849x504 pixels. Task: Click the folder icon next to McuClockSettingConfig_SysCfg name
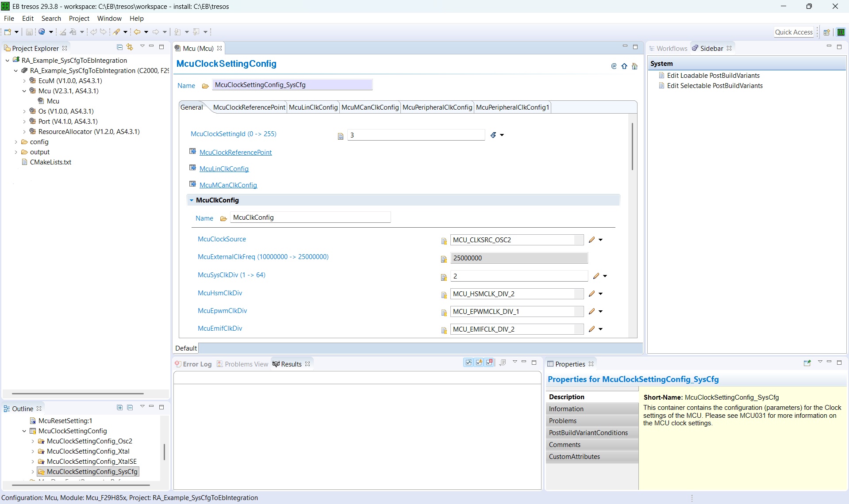point(205,86)
